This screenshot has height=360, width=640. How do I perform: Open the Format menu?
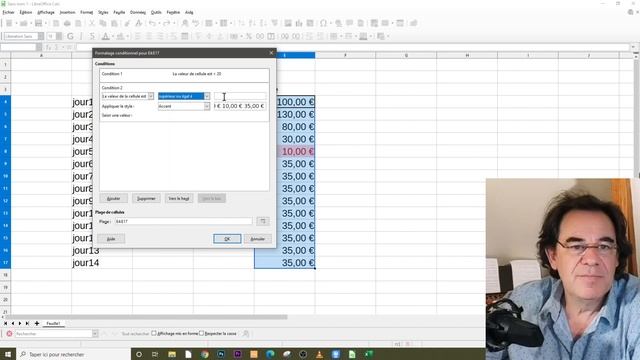click(x=87, y=12)
